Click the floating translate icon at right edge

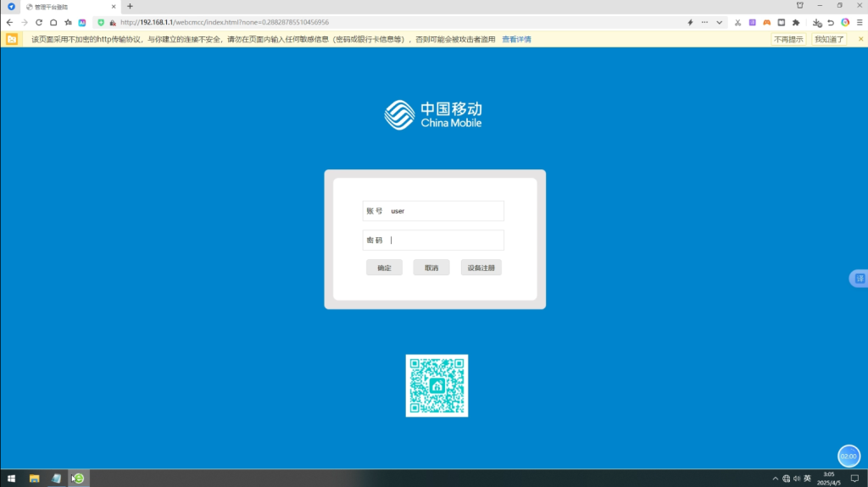tap(859, 279)
